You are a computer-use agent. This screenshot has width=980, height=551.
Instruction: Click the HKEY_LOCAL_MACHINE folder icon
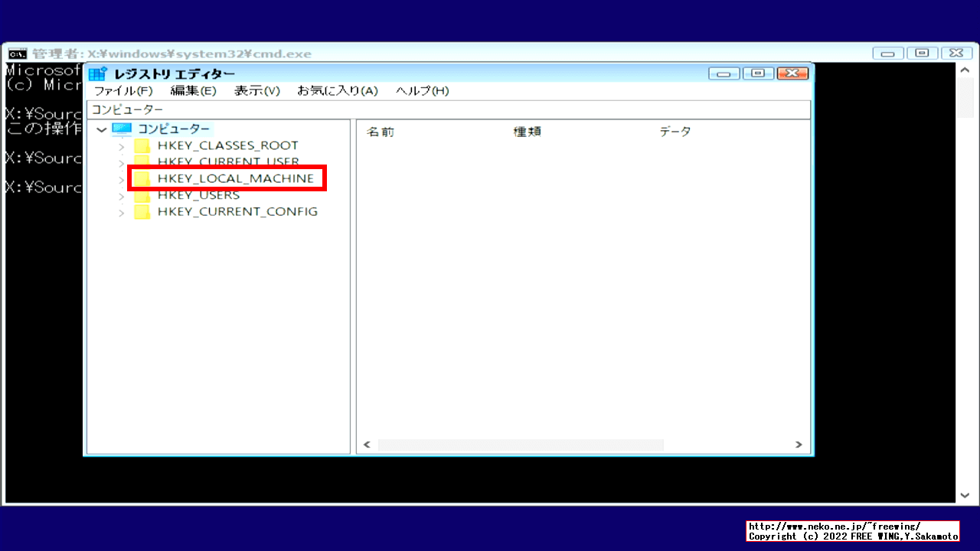[x=142, y=178]
